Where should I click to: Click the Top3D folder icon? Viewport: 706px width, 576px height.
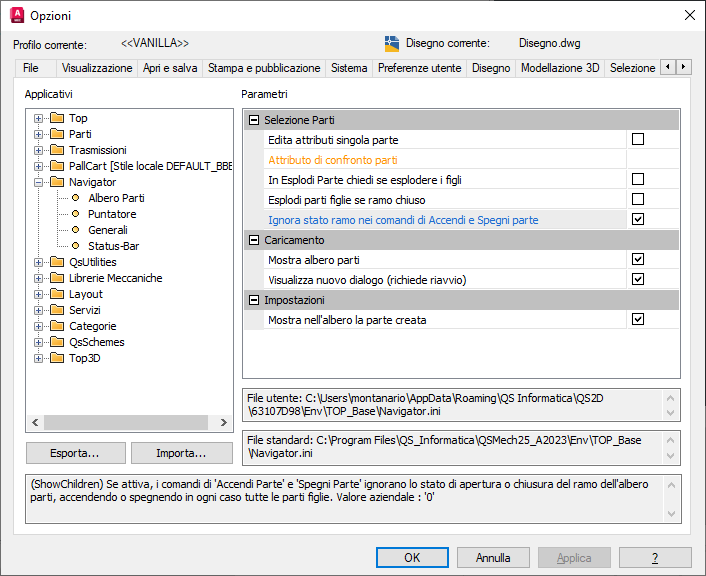click(57, 358)
